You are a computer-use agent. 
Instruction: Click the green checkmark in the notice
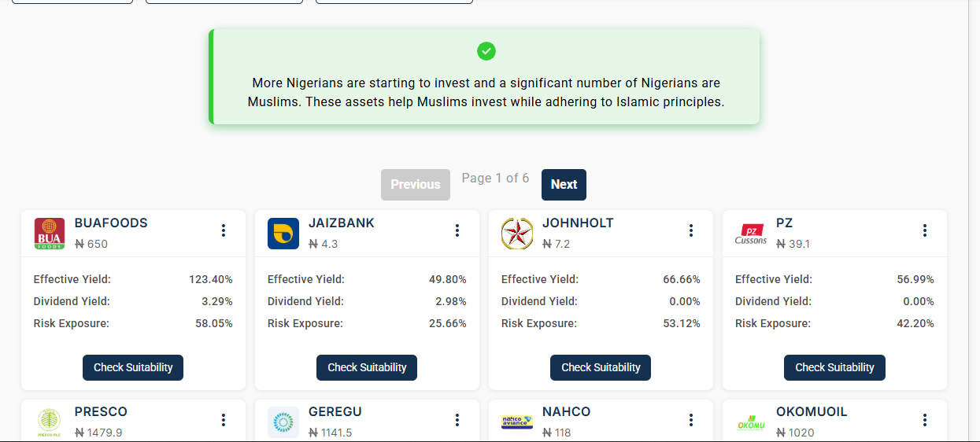(x=486, y=51)
